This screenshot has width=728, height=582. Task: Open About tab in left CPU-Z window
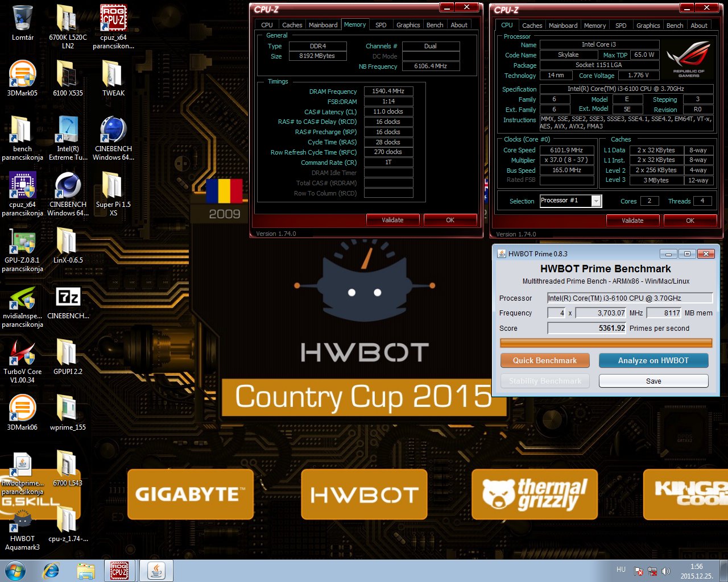(x=459, y=25)
